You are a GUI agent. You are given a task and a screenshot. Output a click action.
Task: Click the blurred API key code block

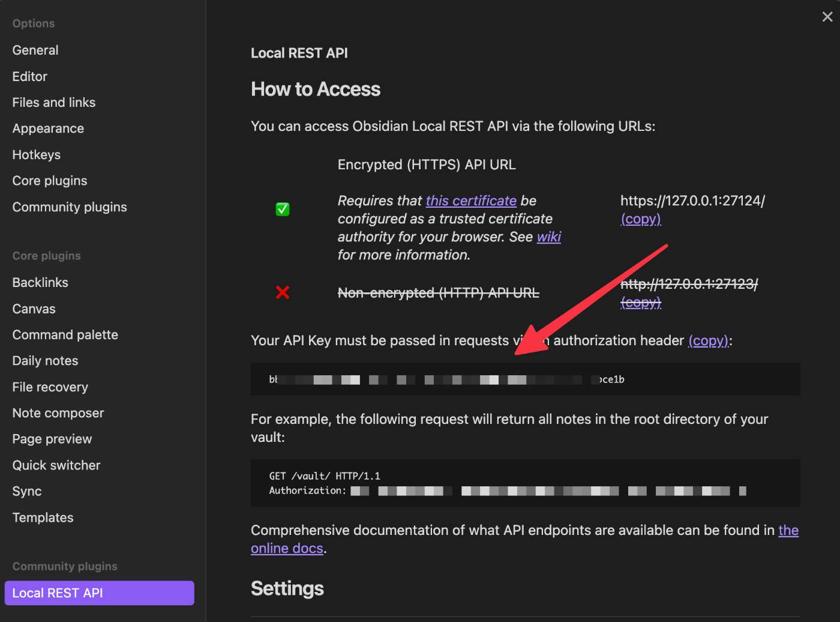click(x=526, y=379)
